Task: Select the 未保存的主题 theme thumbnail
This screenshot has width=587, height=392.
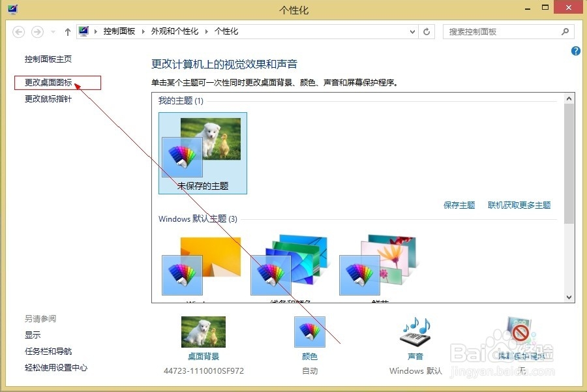Action: click(x=203, y=153)
